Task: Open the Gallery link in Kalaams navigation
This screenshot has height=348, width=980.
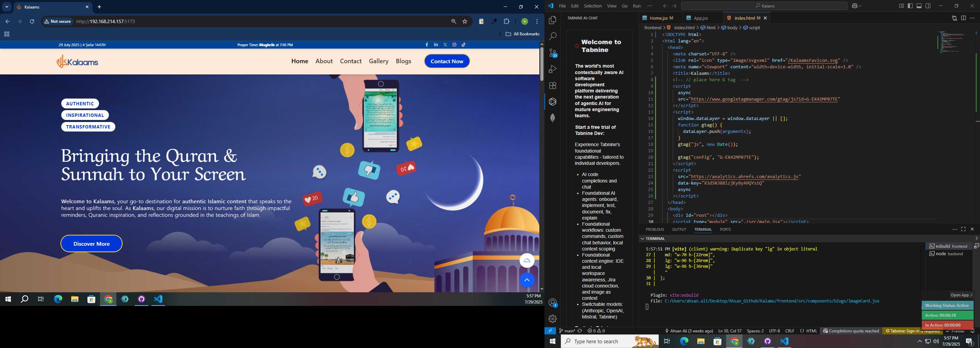Action: click(378, 61)
